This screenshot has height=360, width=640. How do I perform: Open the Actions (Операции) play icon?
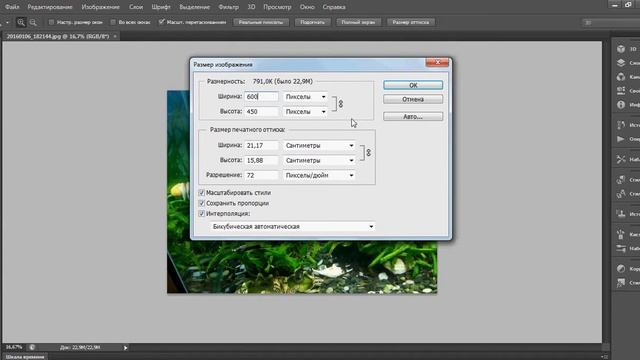tap(621, 139)
